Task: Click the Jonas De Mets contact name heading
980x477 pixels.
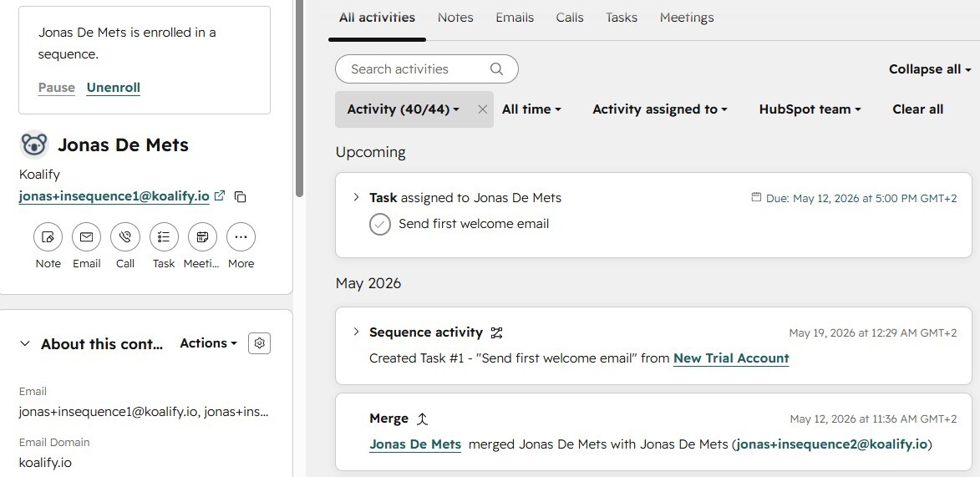Action: pyautogui.click(x=123, y=145)
